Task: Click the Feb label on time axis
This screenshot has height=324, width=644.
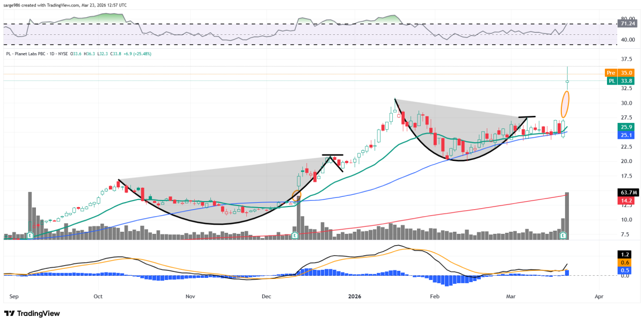Action: point(435,296)
